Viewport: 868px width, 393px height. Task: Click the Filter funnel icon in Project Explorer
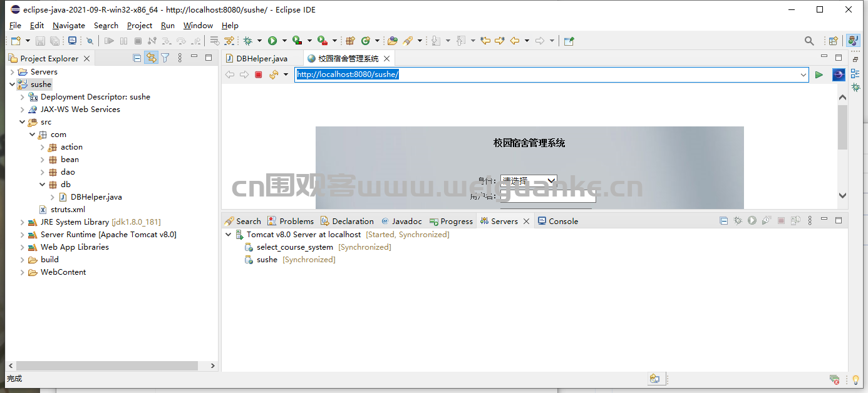(x=165, y=58)
